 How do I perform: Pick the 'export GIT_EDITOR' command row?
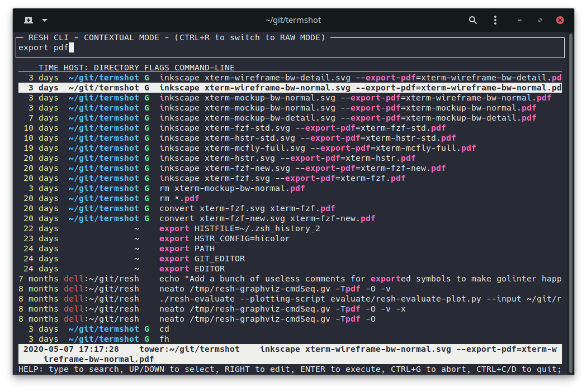(202, 259)
